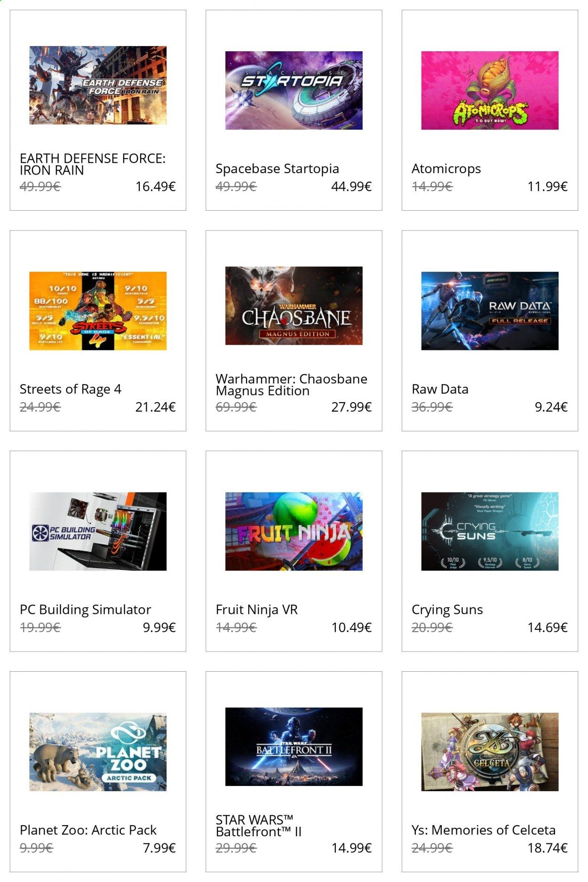Click the 18.74€ price for Ys Celceta
Viewport: 588px width, 882px height.
[548, 848]
